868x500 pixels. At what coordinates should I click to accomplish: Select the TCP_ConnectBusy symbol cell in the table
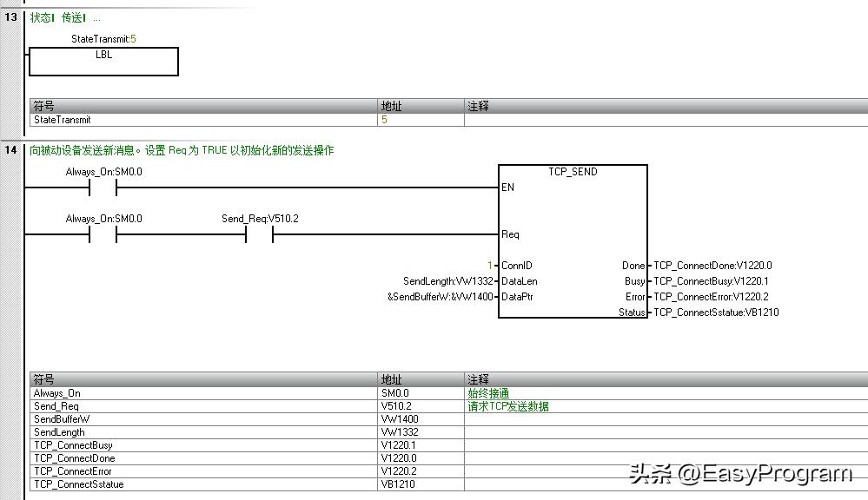click(x=203, y=445)
